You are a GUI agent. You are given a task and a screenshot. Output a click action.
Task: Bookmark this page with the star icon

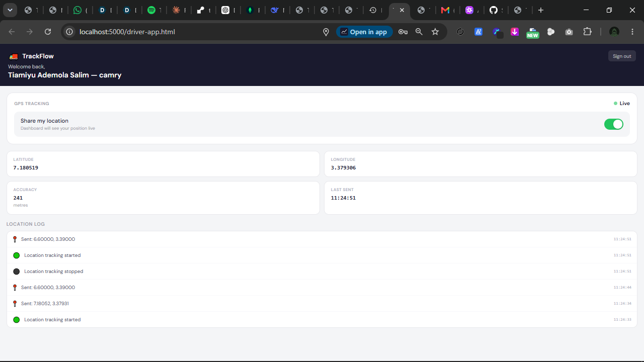(x=435, y=32)
